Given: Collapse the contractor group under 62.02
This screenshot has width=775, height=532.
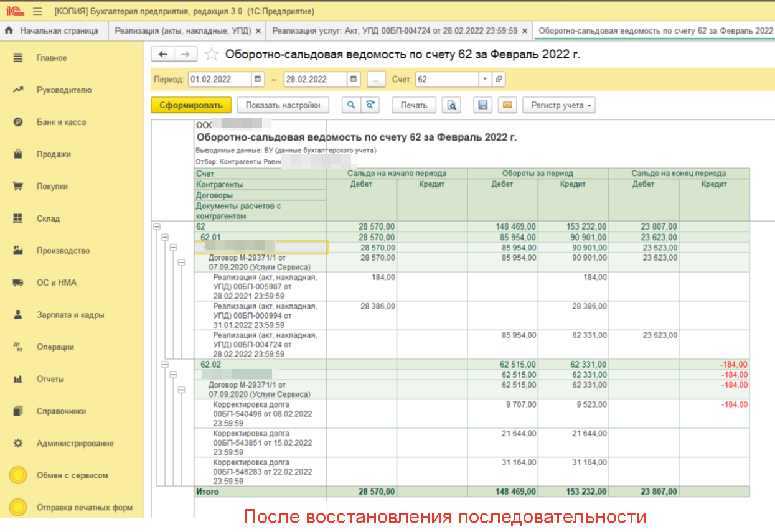Looking at the screenshot, I should point(173,375).
